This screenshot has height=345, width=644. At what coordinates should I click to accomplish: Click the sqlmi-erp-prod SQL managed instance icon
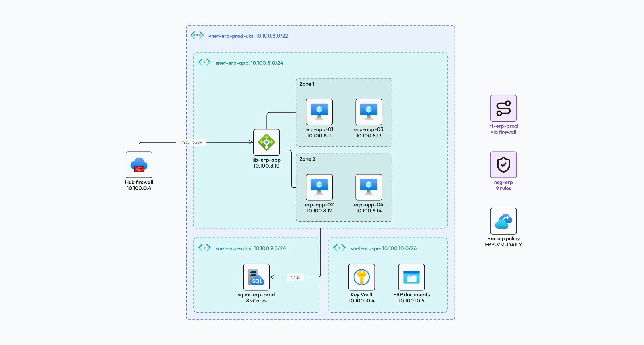(256, 277)
